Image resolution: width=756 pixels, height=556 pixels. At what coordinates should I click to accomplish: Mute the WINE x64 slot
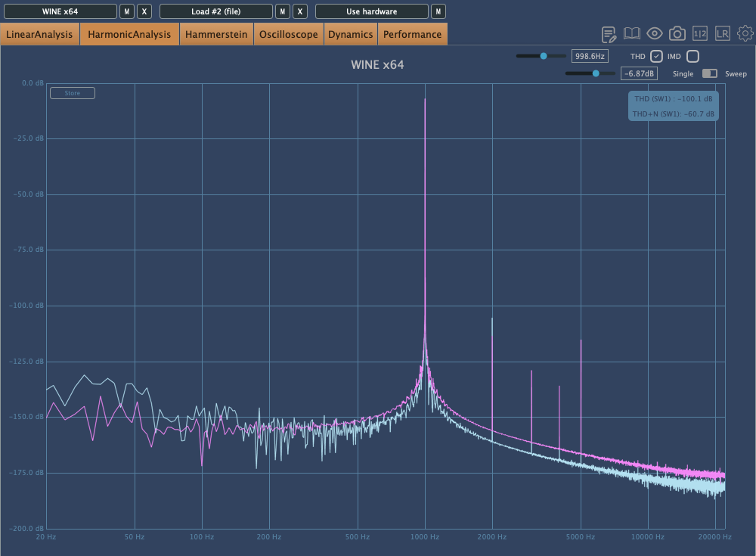[127, 11]
